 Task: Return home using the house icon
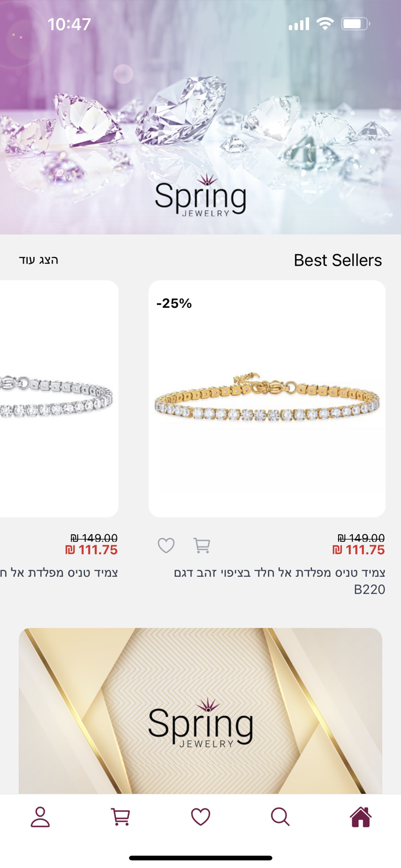tap(360, 816)
